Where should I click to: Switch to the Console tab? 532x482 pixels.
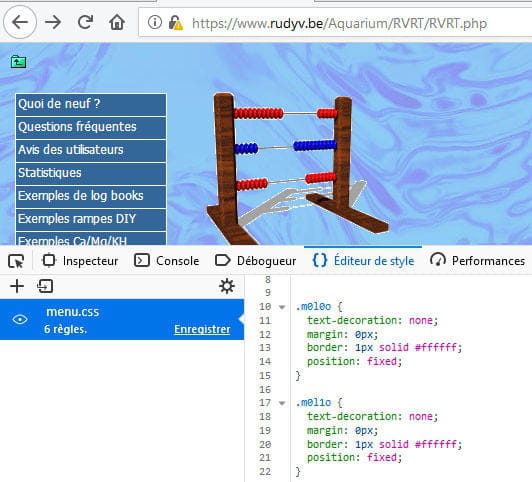[x=167, y=261]
